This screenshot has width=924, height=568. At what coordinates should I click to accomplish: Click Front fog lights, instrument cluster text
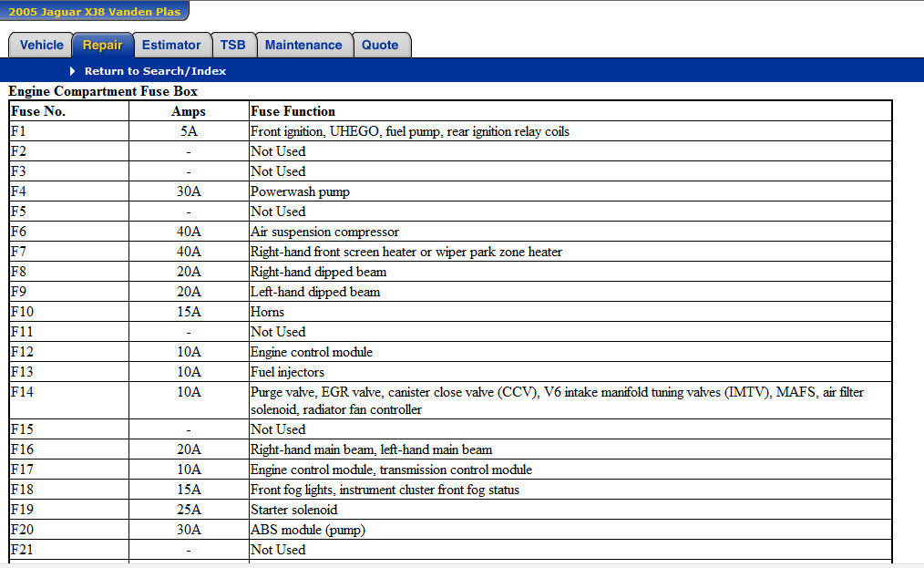tap(385, 490)
